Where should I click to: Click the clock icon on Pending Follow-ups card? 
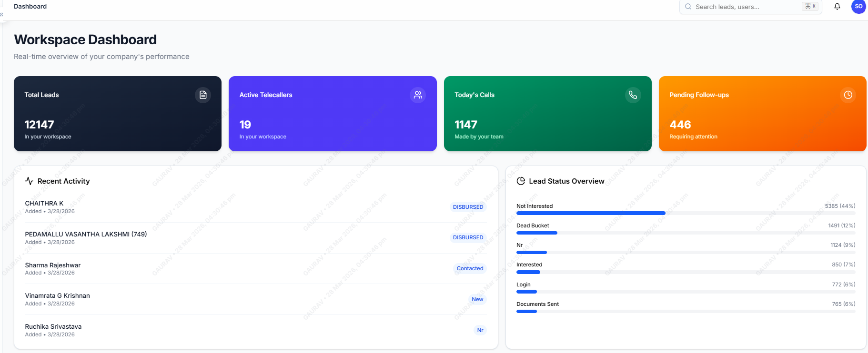point(848,95)
